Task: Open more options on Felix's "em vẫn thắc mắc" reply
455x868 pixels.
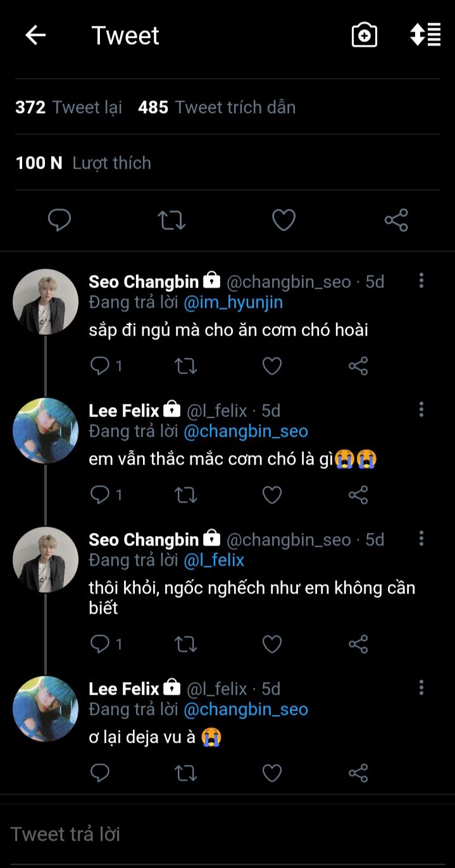Action: pos(421,410)
